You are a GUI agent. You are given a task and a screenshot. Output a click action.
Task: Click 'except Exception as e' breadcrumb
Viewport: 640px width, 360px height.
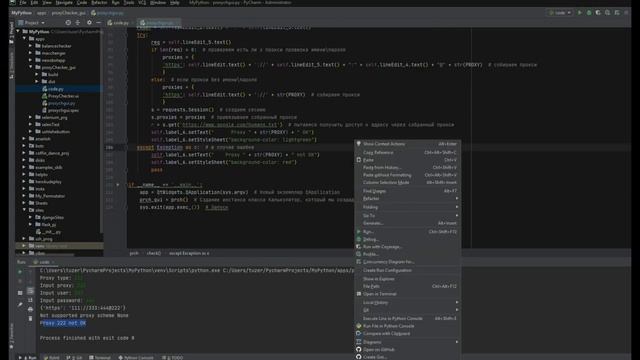click(x=189, y=253)
